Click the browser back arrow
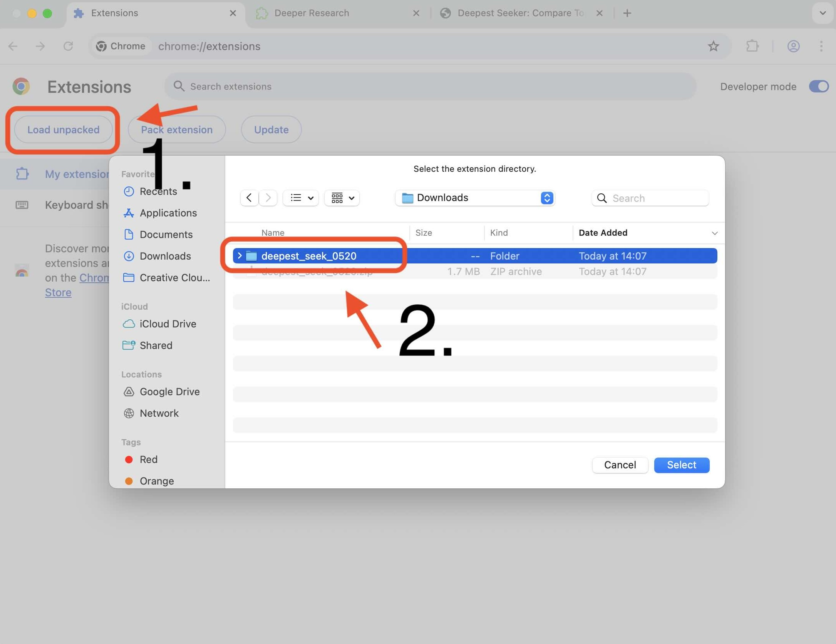Viewport: 836px width, 644px height. (13, 46)
